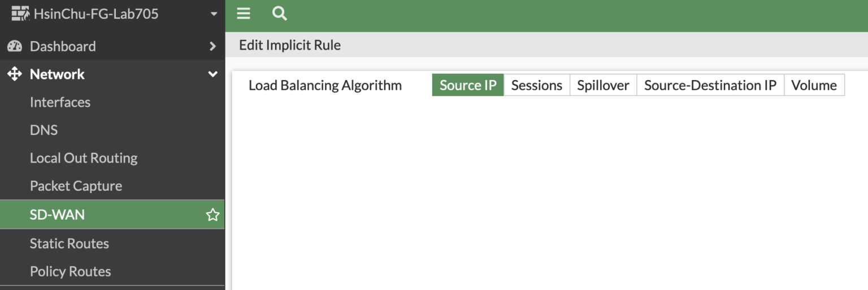The width and height of the screenshot is (868, 290).
Task: Click the hamburger menu toggle icon
Action: [244, 14]
